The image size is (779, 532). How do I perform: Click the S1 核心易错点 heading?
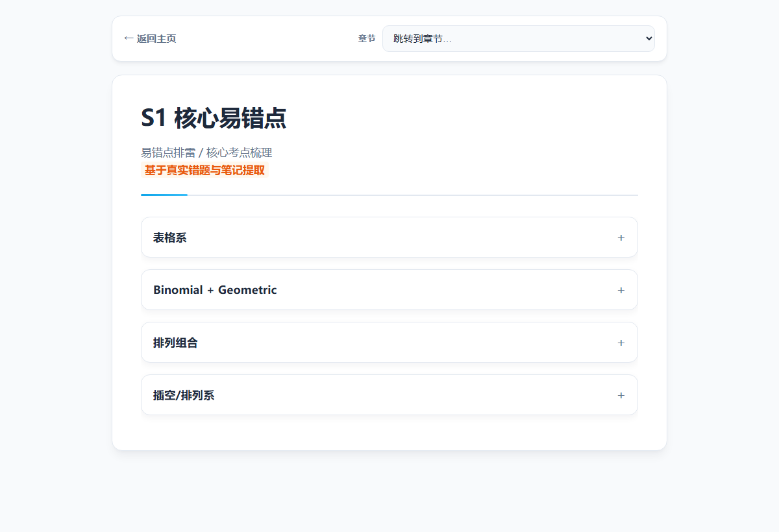tap(214, 118)
